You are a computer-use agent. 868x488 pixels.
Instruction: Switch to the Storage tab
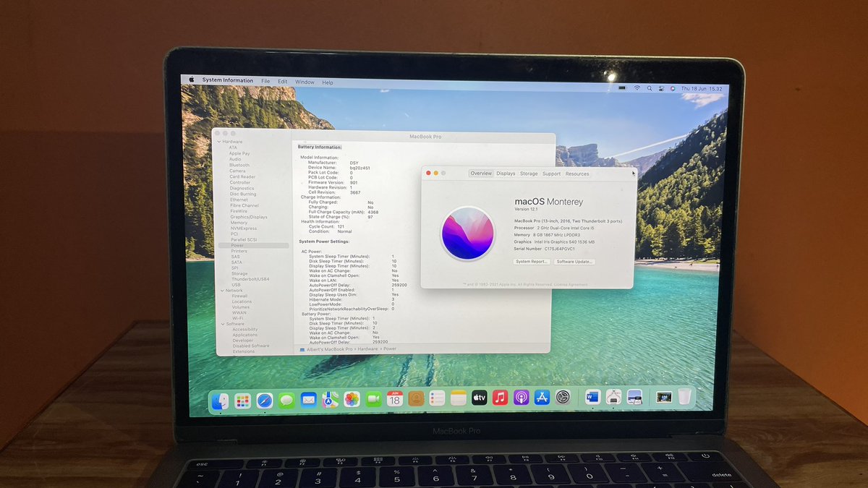coord(529,174)
